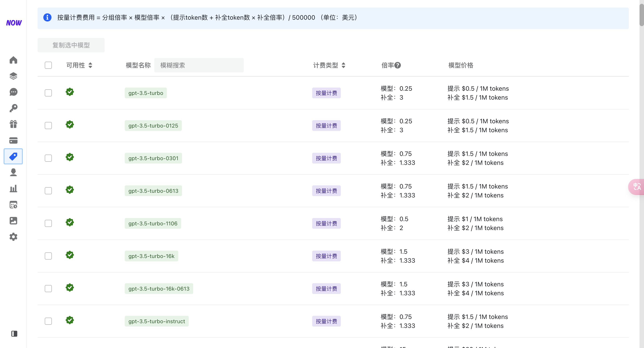Screen dimensions: 644x348
Task: Open the gift box icon in sidebar
Action: tap(13, 124)
